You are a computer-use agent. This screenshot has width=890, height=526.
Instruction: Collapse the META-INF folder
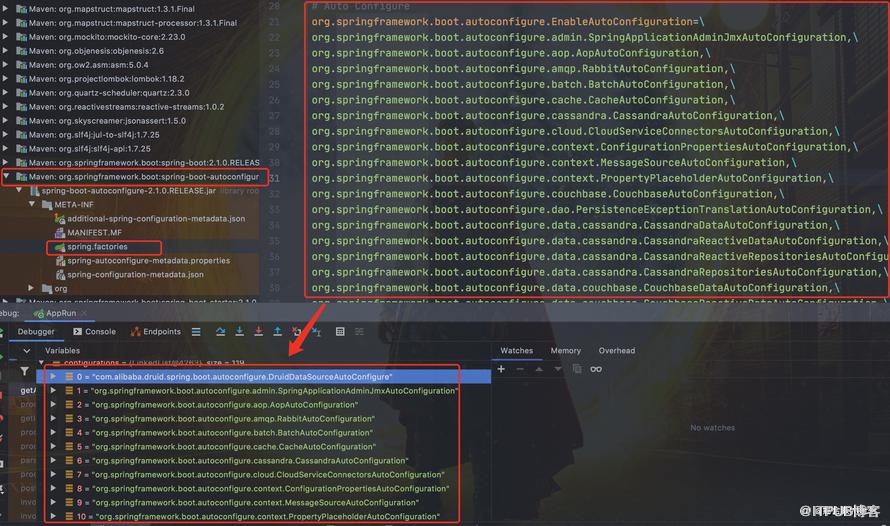(32, 204)
